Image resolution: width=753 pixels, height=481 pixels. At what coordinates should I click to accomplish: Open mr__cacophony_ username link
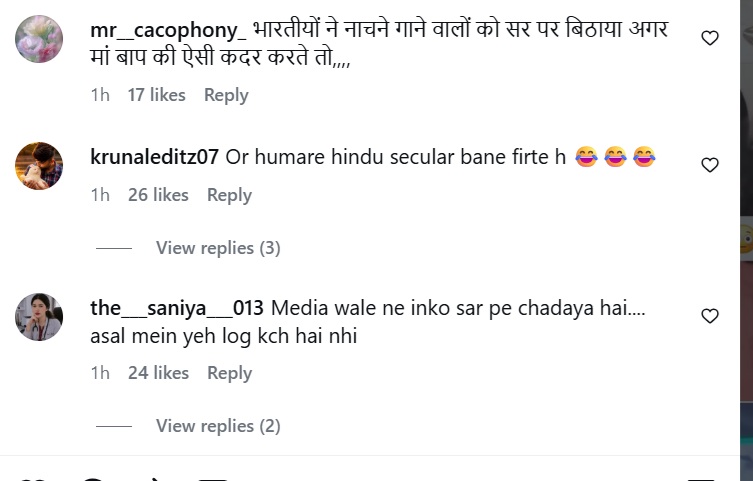pos(168,30)
